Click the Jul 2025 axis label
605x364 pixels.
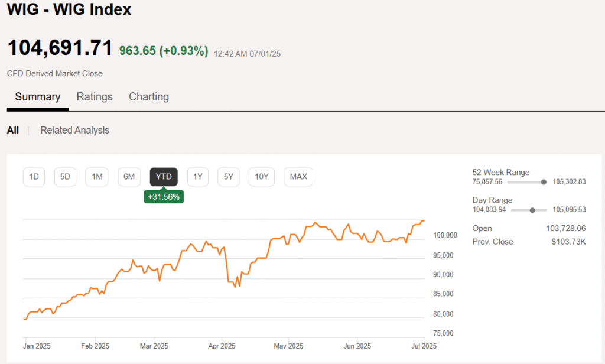coord(424,346)
